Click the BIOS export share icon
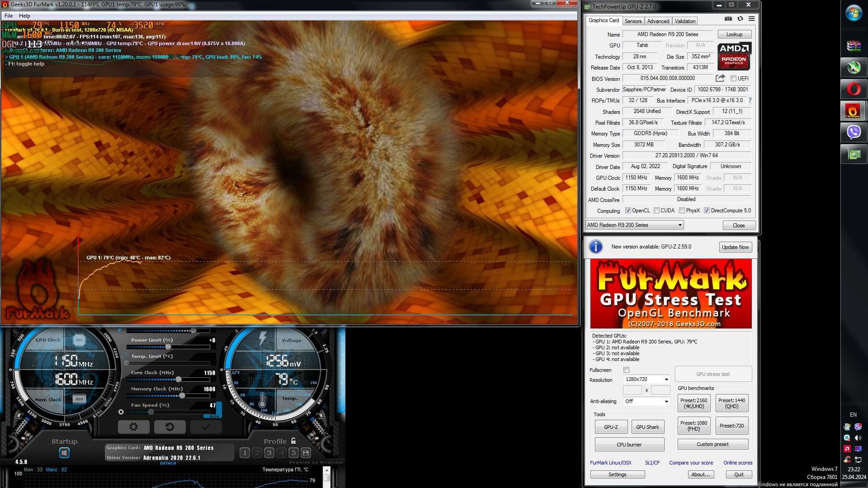Viewport: 868px width, 488px height. pos(720,78)
